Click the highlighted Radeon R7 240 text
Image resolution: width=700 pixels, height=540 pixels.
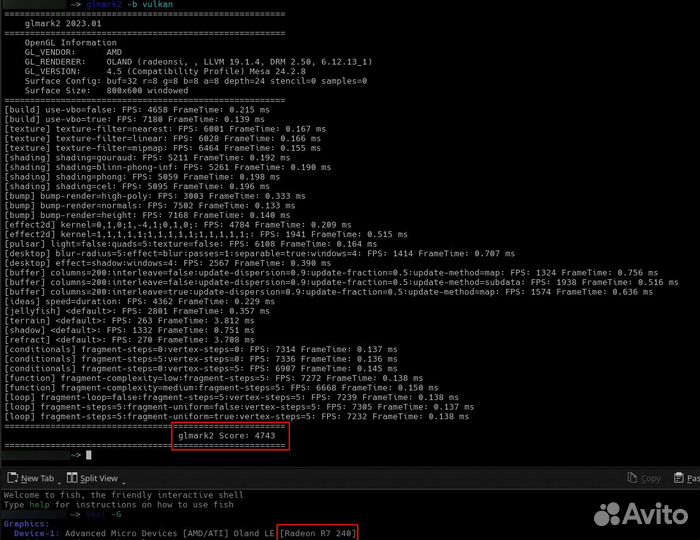(316, 532)
